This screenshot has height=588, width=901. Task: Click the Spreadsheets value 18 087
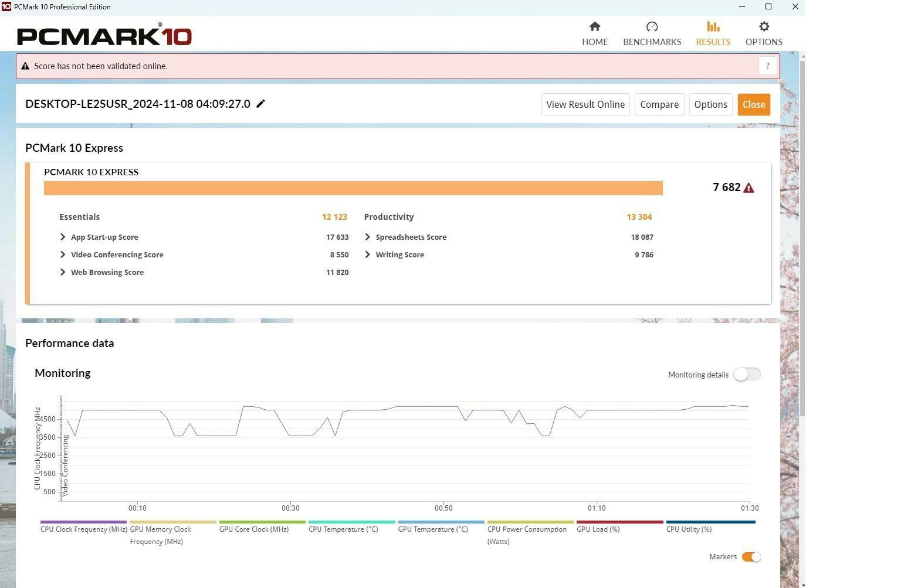642,237
